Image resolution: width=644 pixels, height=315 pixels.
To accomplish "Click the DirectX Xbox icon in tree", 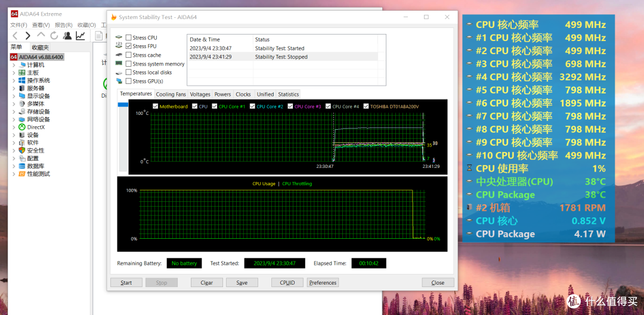I will click(x=22, y=127).
